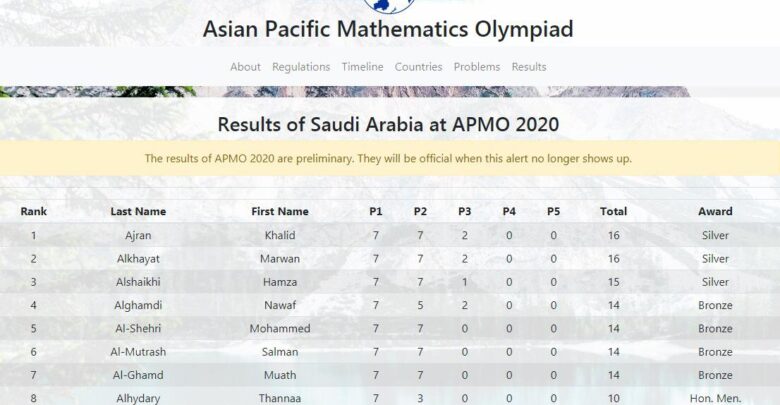Viewport: 780px width, 405px height.
Task: Click the P3 column header
Action: click(465, 211)
